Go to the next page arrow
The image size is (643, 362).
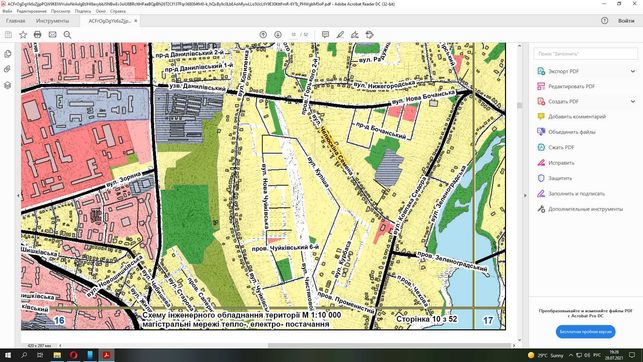(278, 35)
